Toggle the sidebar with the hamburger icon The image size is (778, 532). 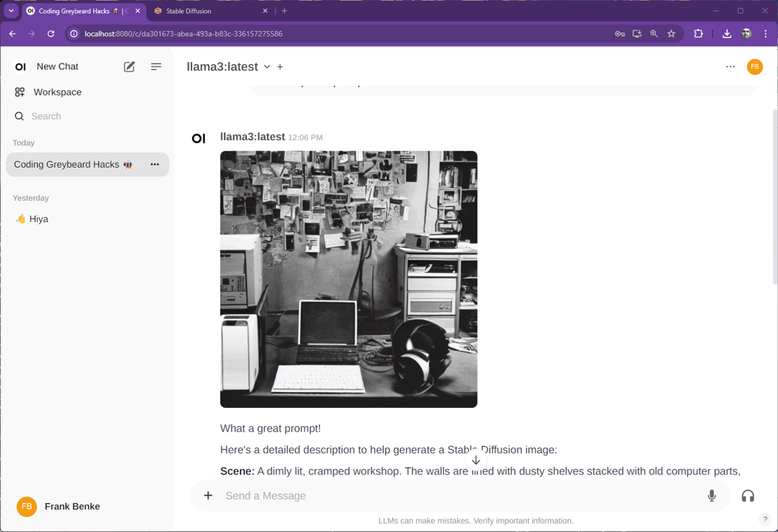(156, 66)
